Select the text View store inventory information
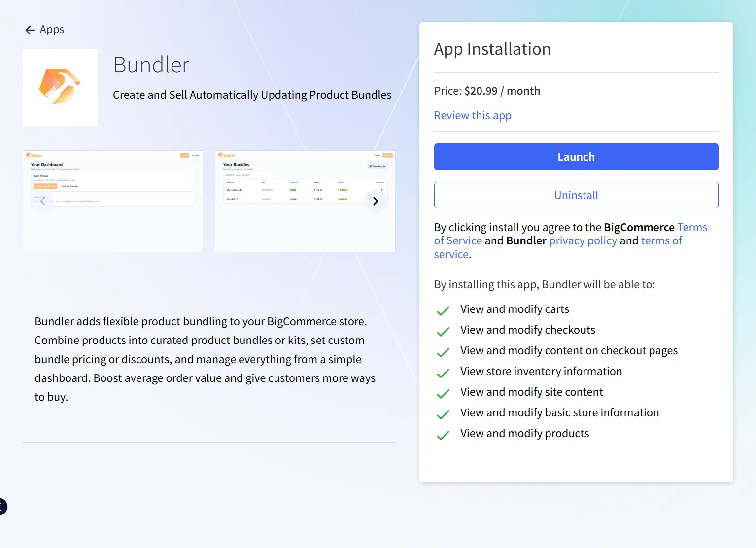Screen dimensions: 756x548 coord(541,371)
